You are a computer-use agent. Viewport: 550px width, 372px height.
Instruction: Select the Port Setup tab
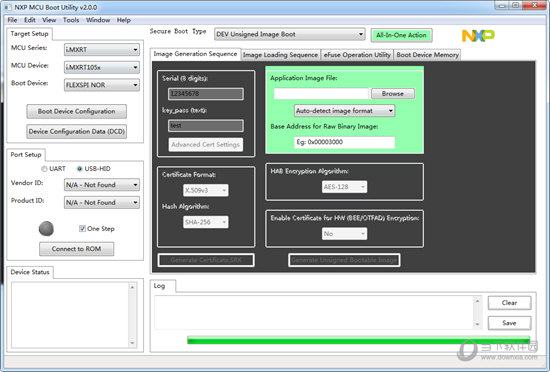[26, 155]
